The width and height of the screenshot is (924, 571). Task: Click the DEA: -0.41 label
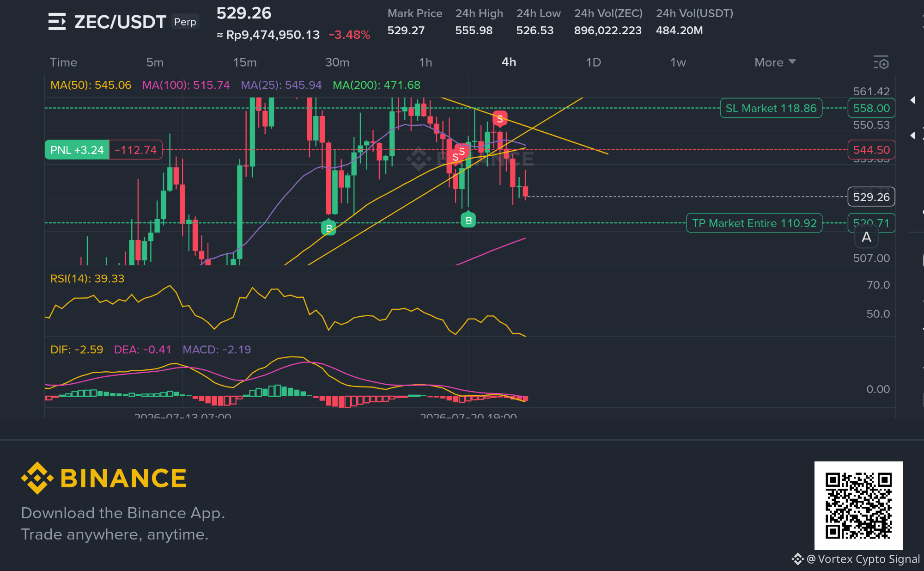click(x=142, y=350)
